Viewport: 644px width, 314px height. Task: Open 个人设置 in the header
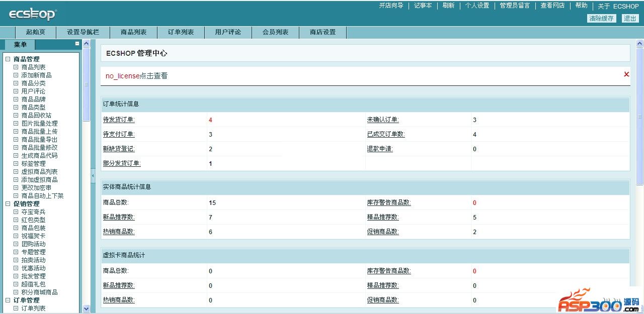(477, 6)
